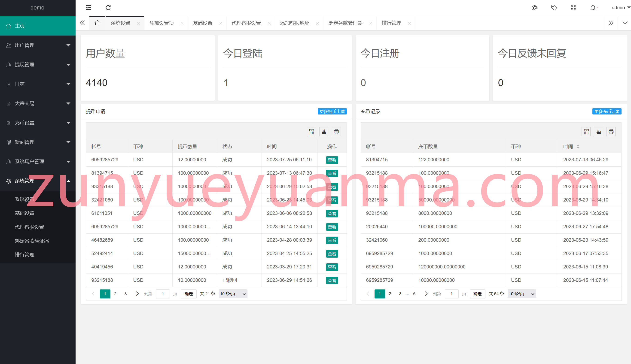
Task: Click the page number field in 充币记录 pager
Action: tap(451, 294)
